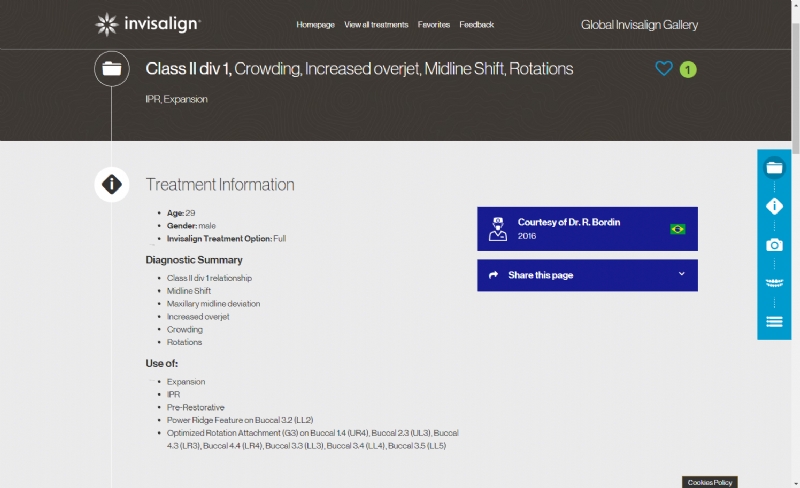This screenshot has height=488, width=800.
Task: Click the IPR item under Use of
Action: click(173, 395)
